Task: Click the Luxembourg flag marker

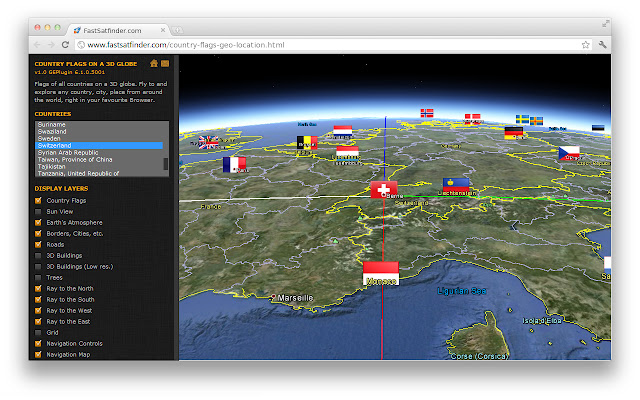Action: click(x=347, y=152)
